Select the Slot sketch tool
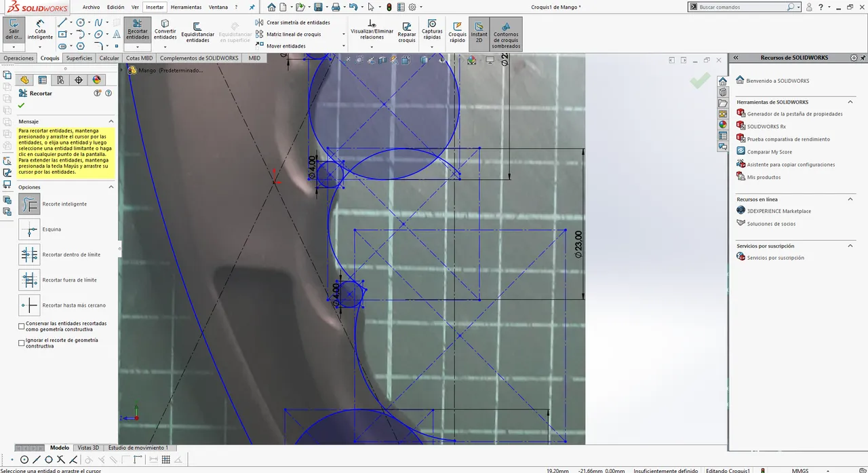 [62, 46]
